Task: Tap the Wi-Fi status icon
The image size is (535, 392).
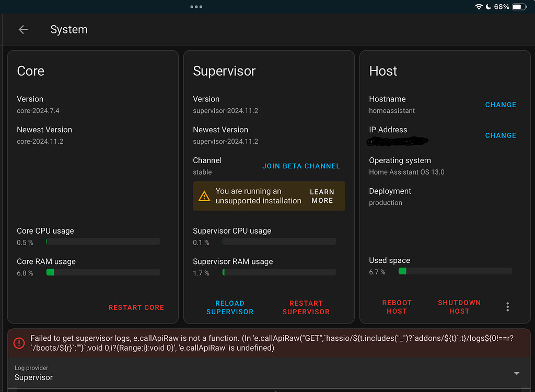Action: 479,6
